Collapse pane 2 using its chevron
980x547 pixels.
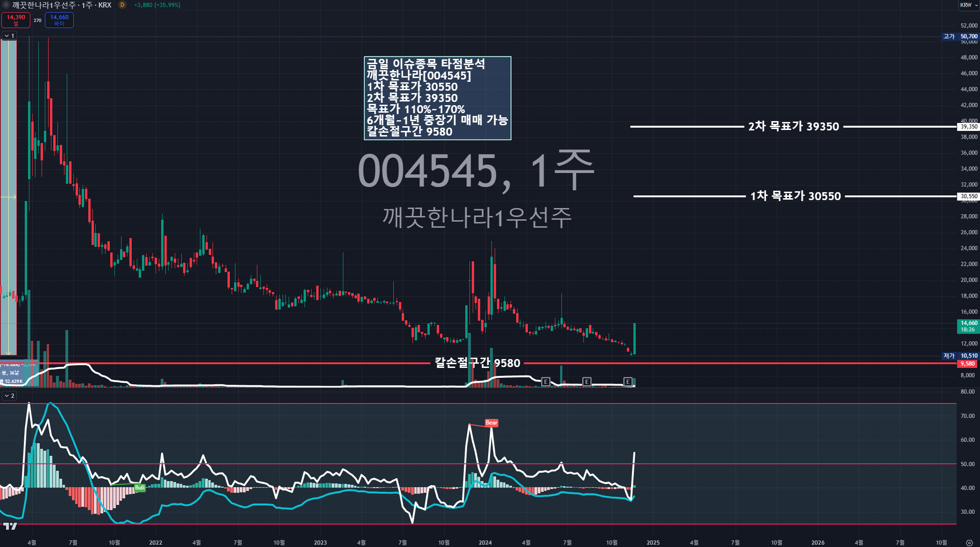(7, 396)
